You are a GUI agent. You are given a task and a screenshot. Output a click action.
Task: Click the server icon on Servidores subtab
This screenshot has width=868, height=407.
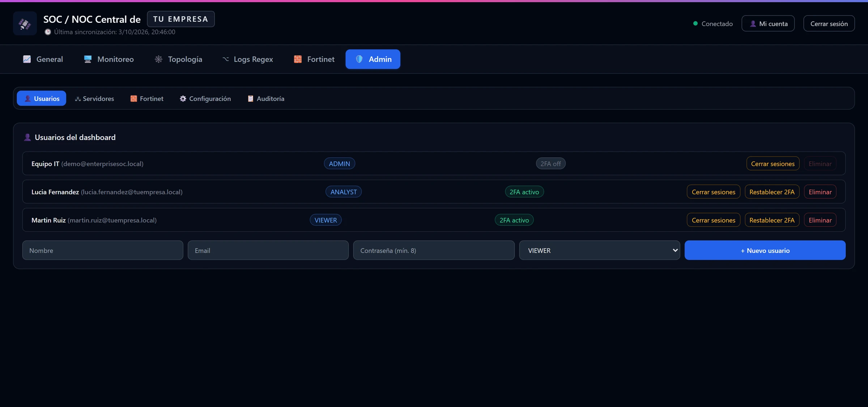(x=77, y=99)
